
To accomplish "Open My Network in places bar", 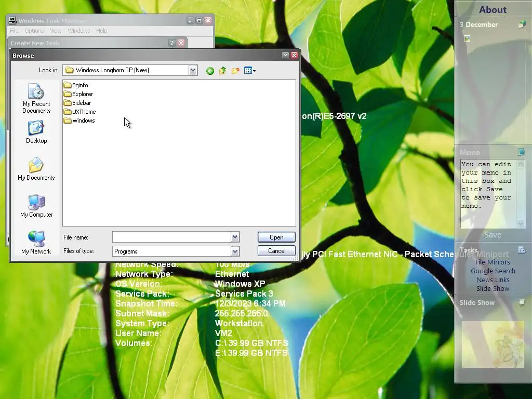I will click(36, 243).
